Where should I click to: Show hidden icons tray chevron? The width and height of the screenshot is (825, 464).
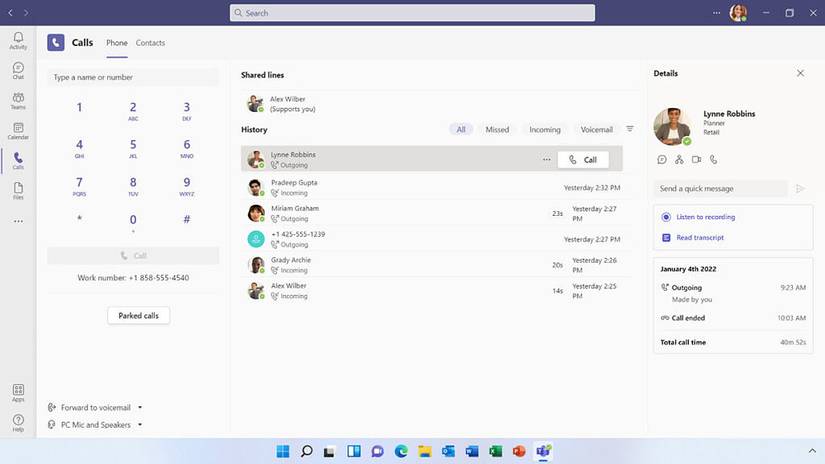pos(812,451)
